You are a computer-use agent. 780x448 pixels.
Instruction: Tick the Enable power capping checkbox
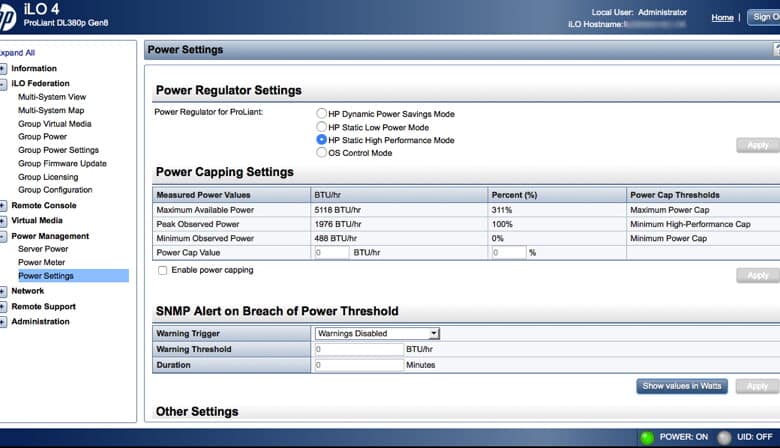coord(162,270)
